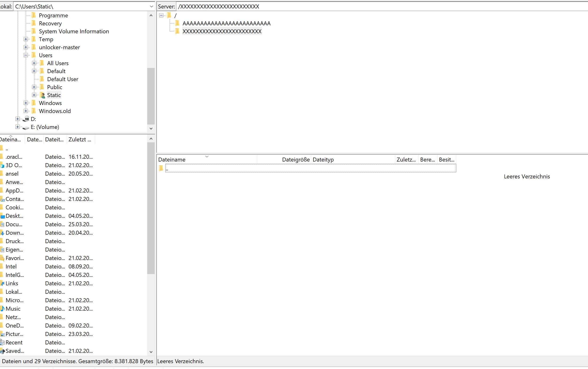Click the 3D Objects folder icon

(2, 165)
